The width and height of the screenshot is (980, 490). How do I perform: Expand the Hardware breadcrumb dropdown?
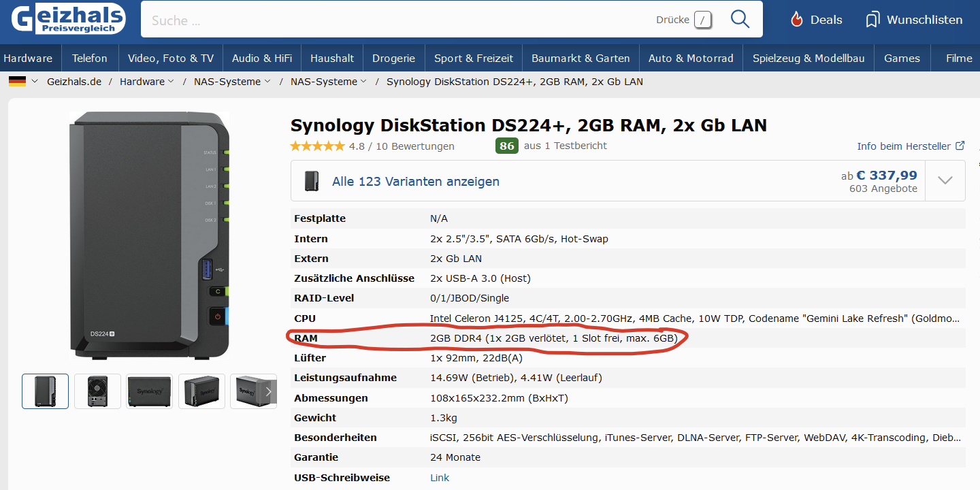click(x=170, y=82)
